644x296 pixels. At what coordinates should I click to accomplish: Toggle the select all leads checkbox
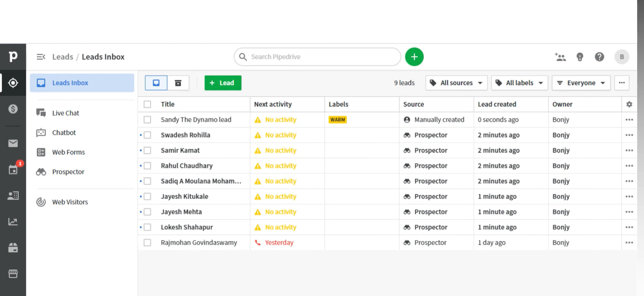tap(147, 104)
